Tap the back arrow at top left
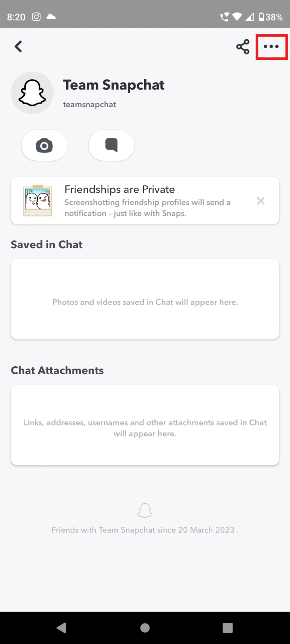Viewport: 290px width, 644px height. pyautogui.click(x=18, y=47)
